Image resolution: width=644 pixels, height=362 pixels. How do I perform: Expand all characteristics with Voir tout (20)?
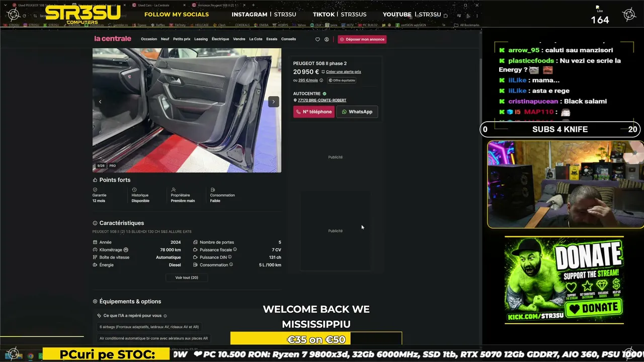click(187, 278)
